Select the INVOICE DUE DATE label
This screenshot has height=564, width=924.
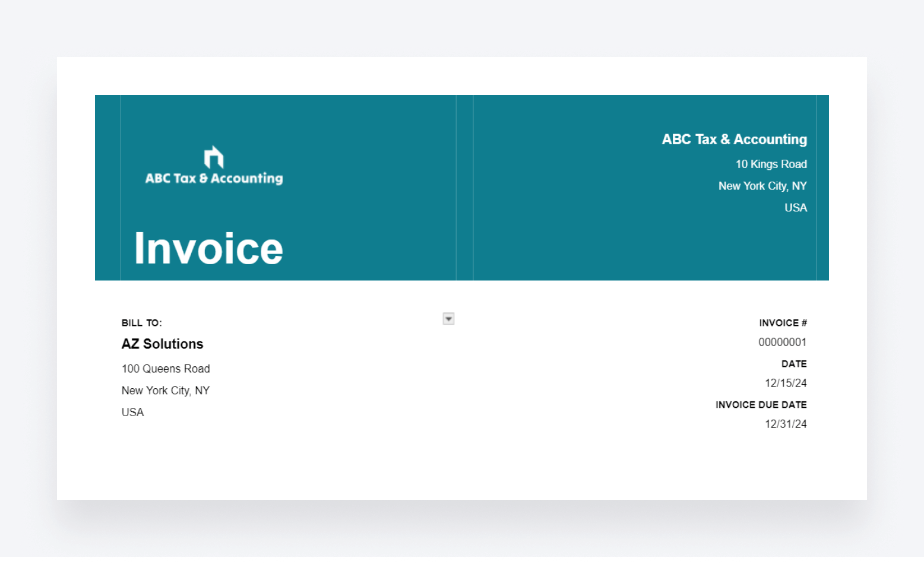pos(761,404)
